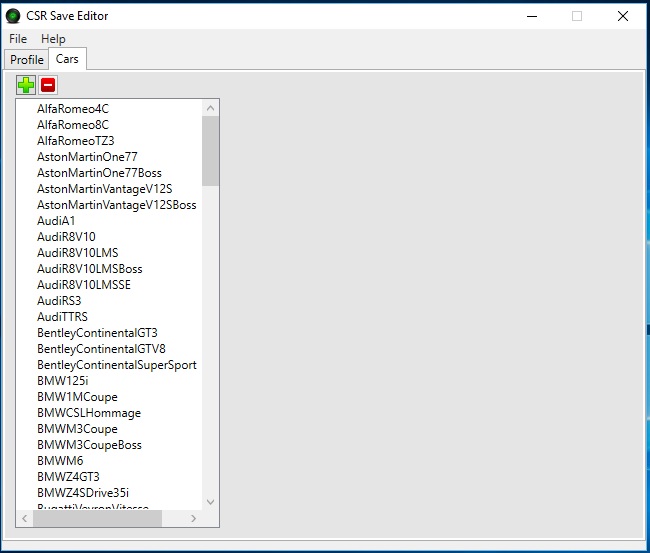Click the list scroll down arrow
650x553 pixels.
tap(210, 502)
